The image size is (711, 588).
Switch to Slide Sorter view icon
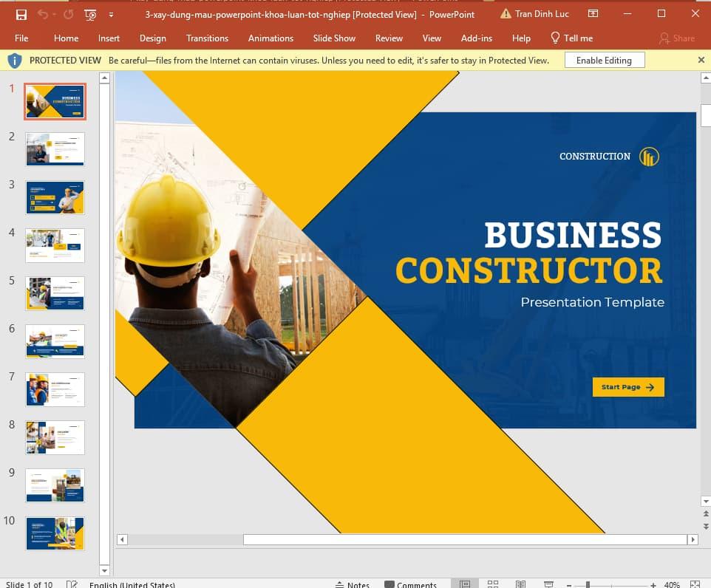coord(492,583)
